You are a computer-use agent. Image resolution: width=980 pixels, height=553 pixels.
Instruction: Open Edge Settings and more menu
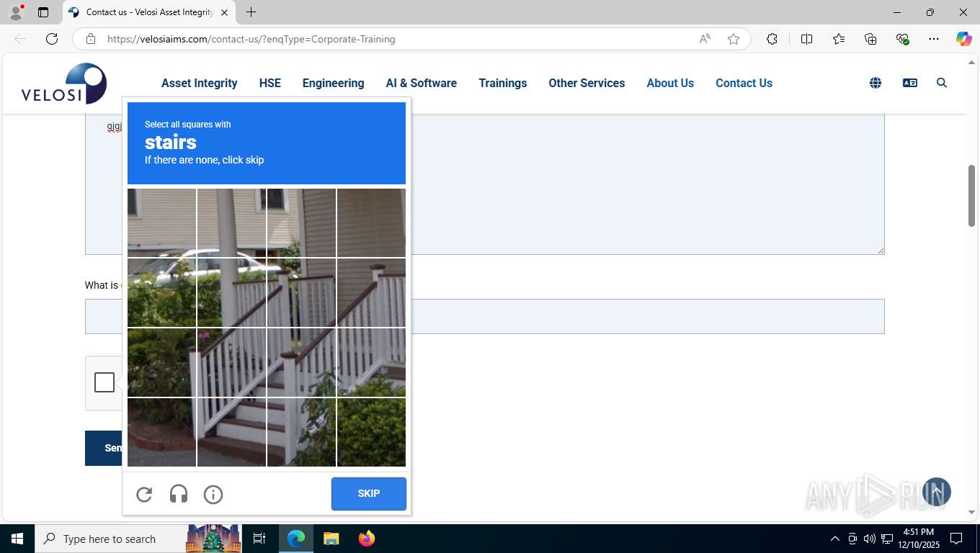(x=934, y=39)
